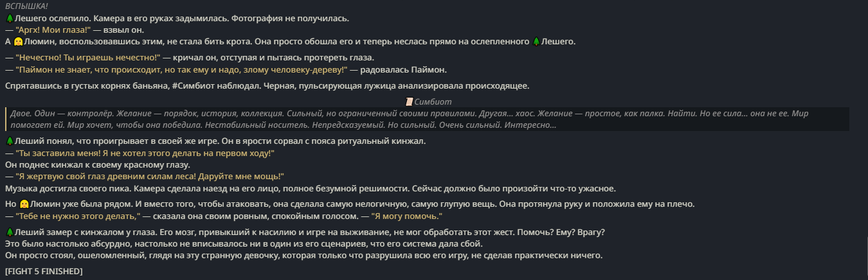This screenshot has height=280, width=868.
Task: Click the tree icon before "Лешего ослепило"
Action: pyautogui.click(x=9, y=19)
